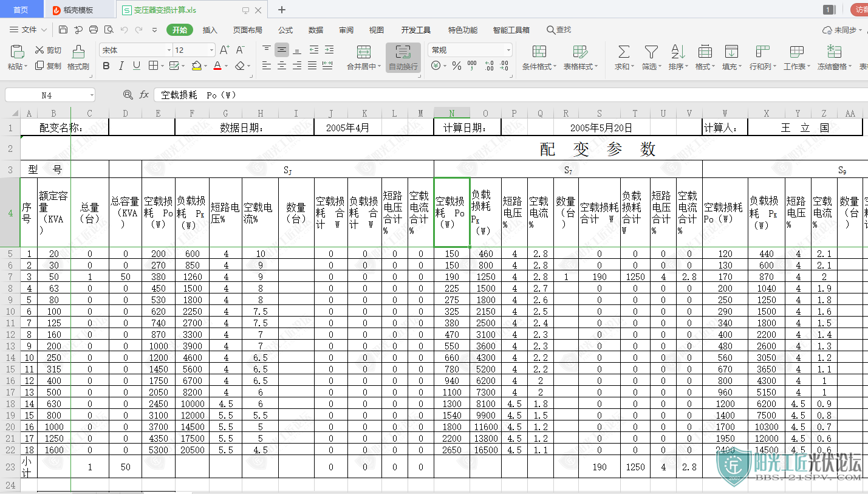Click the Table Style (表格样式) icon

(x=580, y=52)
